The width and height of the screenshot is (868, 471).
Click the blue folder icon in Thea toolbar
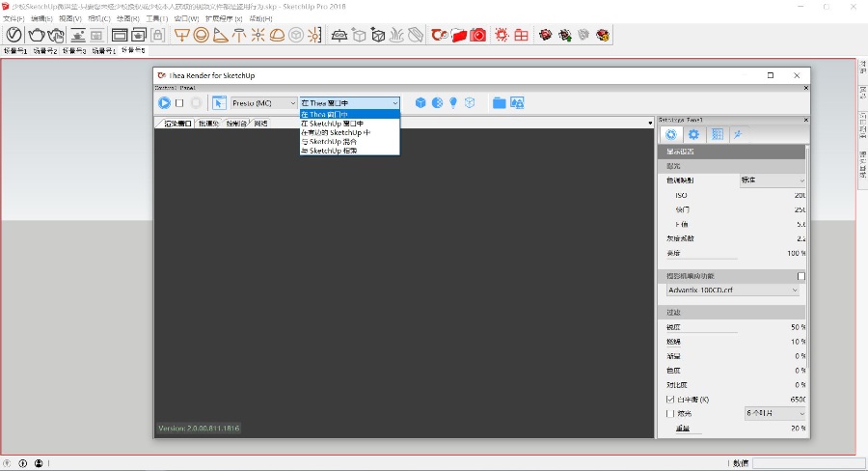[500, 103]
